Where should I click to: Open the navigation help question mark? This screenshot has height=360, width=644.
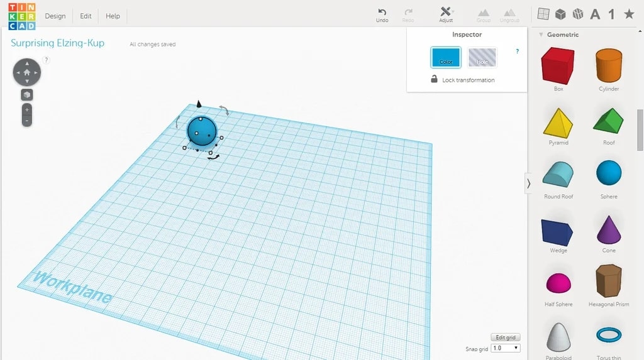click(46, 60)
